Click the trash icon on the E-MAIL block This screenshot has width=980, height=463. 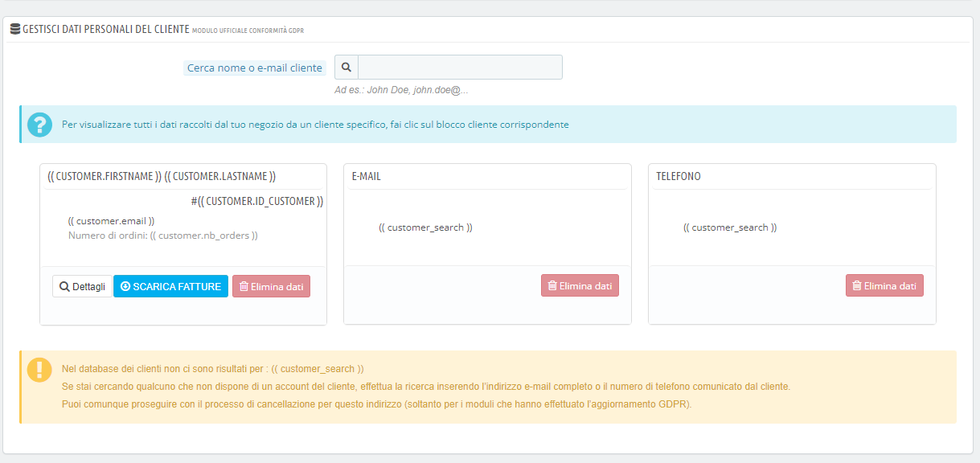tap(552, 285)
